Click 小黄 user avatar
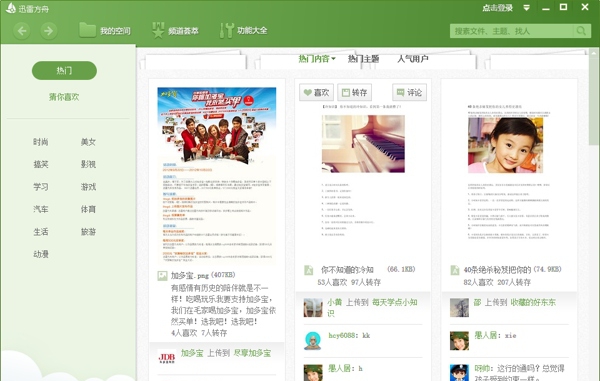Viewport: 600px width, 381px height. [x=313, y=308]
